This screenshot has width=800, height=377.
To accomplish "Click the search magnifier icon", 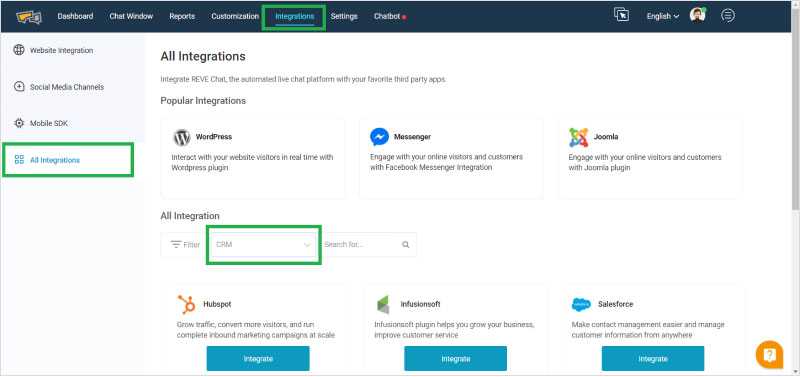I will [406, 244].
